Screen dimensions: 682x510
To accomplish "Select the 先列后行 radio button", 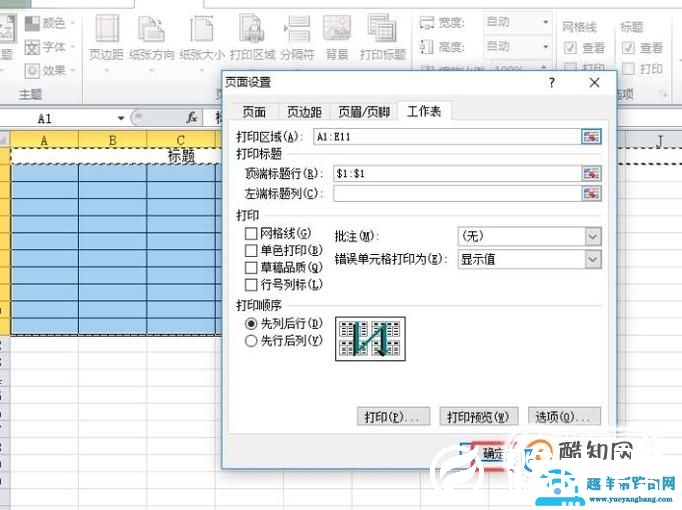I will pos(251,324).
